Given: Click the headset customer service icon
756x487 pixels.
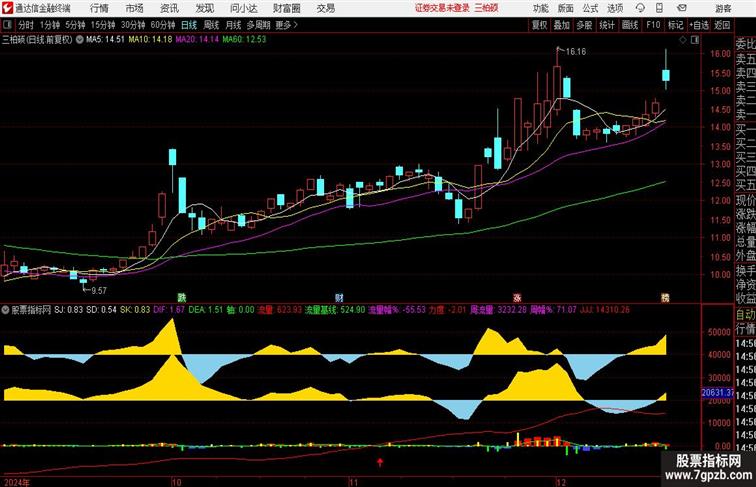Looking at the screenshot, I should point(640,8).
